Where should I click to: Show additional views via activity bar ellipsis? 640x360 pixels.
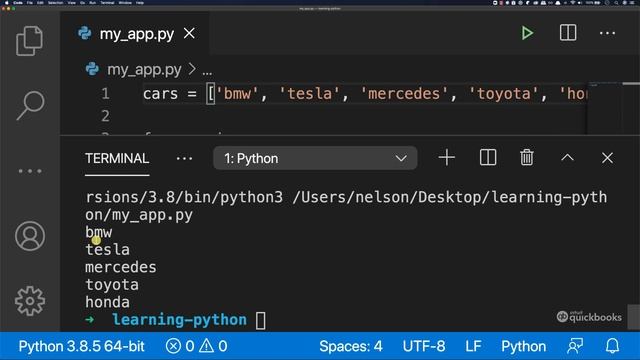[x=30, y=171]
